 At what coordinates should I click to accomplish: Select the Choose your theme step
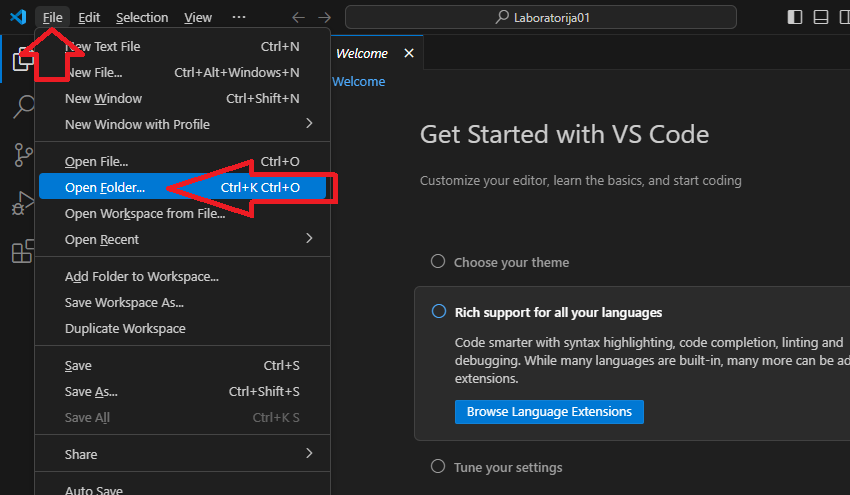pyautogui.click(x=511, y=262)
